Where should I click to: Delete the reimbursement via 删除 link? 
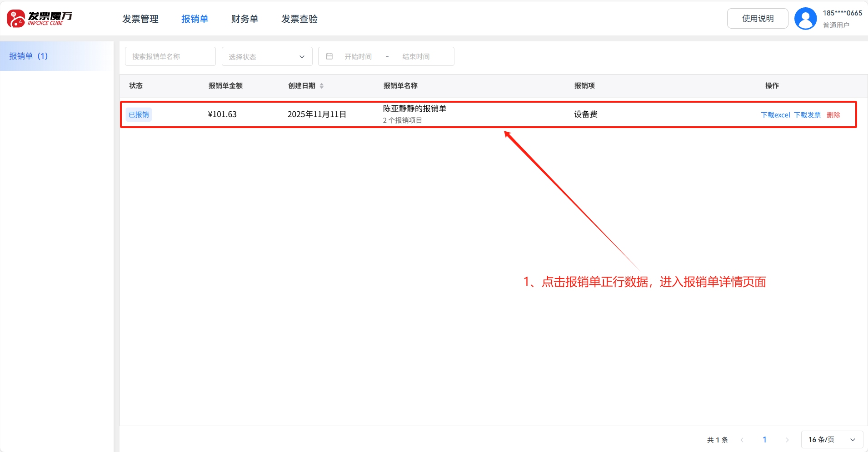[x=833, y=115]
